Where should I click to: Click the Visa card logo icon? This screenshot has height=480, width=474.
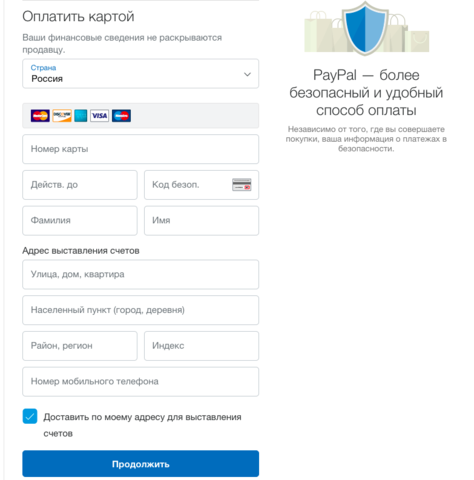click(99, 116)
